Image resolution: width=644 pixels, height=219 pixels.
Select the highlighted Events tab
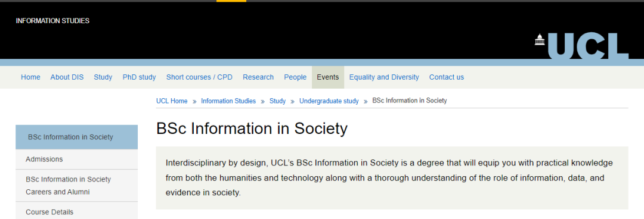point(328,77)
